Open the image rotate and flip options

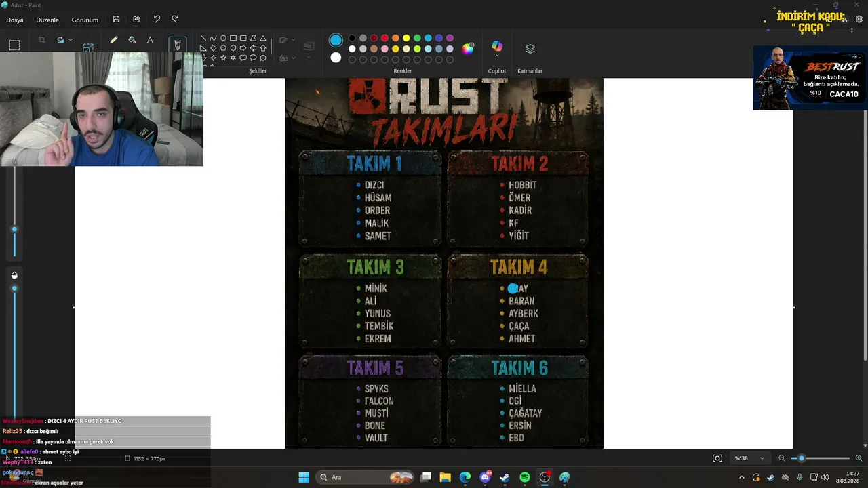point(63,40)
